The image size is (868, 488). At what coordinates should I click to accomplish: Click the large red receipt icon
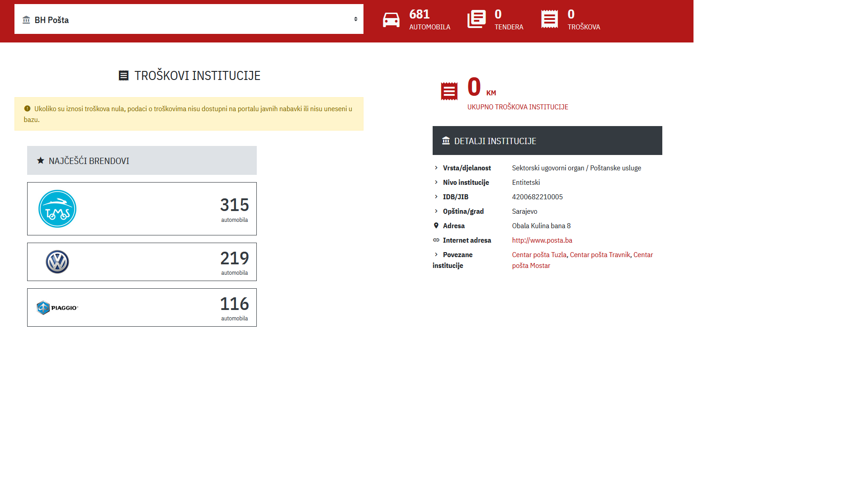[x=449, y=91]
